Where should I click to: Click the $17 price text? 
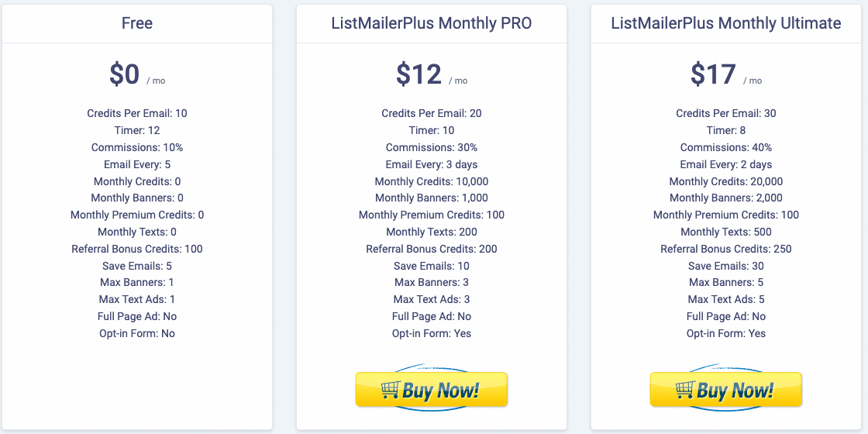713,74
